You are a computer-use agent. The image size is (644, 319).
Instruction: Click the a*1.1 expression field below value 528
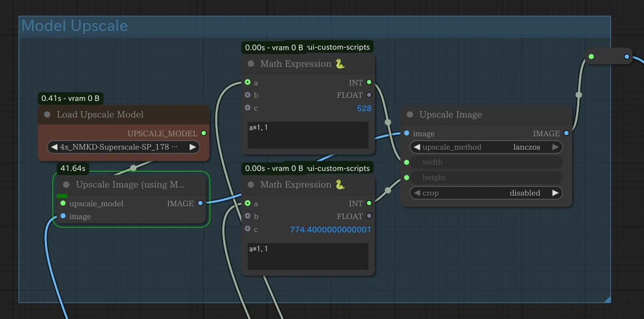[x=308, y=135]
